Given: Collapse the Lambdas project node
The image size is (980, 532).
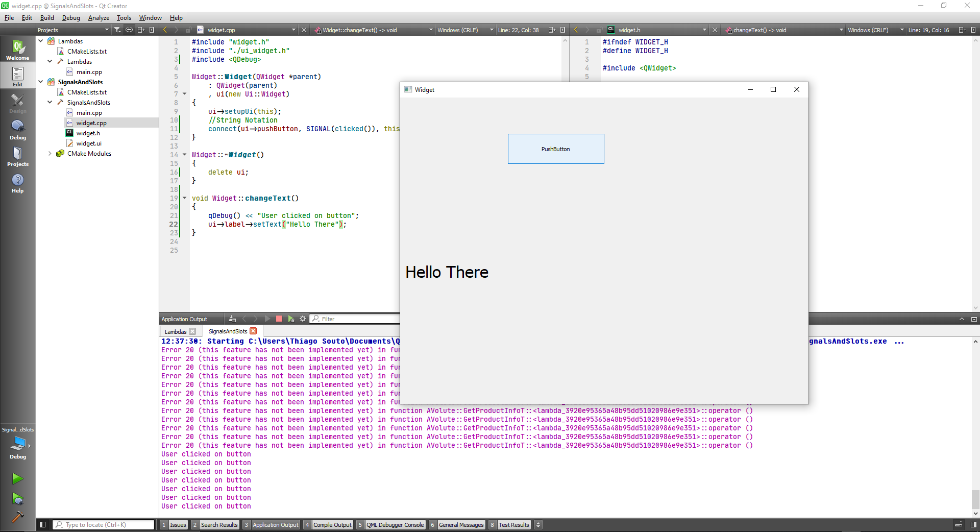Looking at the screenshot, I should 41,41.
